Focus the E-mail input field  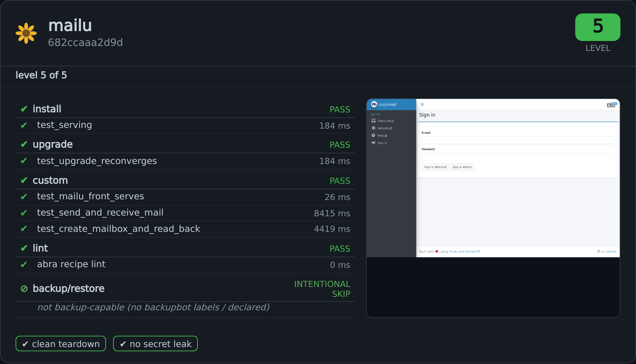518,140
